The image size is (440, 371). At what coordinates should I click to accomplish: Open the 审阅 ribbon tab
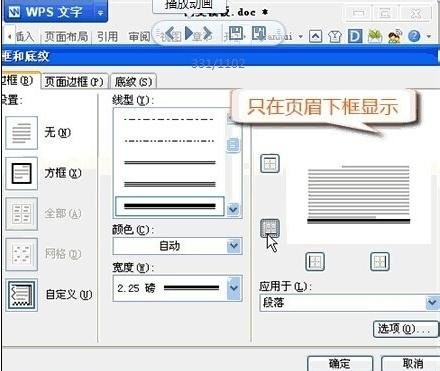tap(139, 36)
